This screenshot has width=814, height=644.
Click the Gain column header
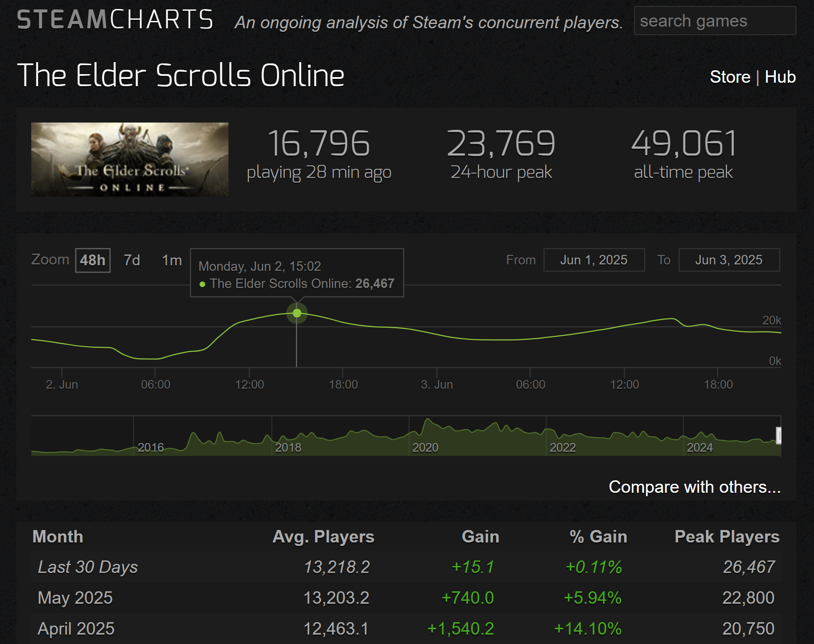coord(481,537)
